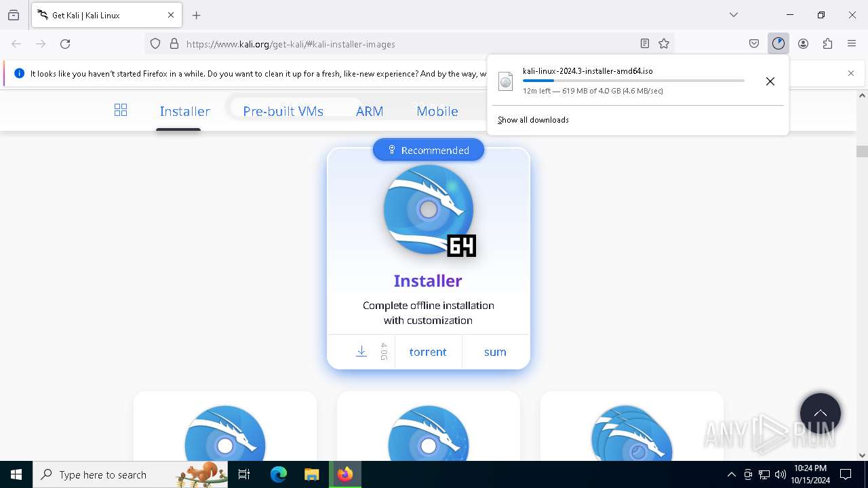Viewport: 868px width, 488px height.
Task: Open Firefox application hamburger menu
Action: [852, 44]
